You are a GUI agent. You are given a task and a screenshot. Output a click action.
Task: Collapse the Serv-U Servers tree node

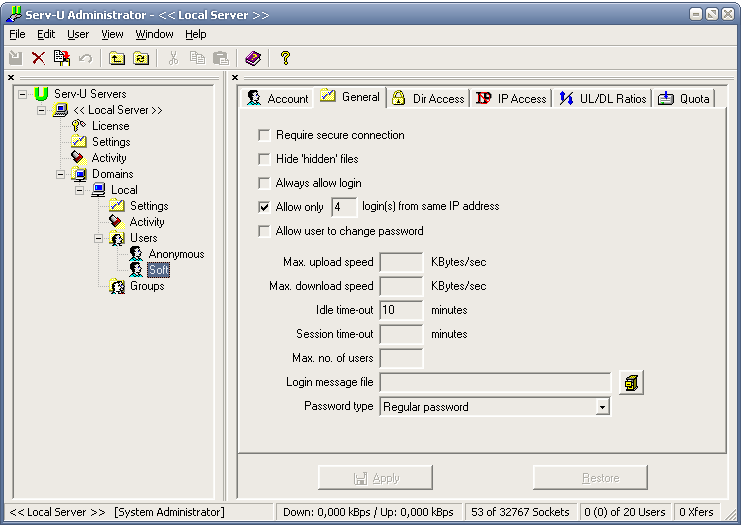(x=22, y=94)
